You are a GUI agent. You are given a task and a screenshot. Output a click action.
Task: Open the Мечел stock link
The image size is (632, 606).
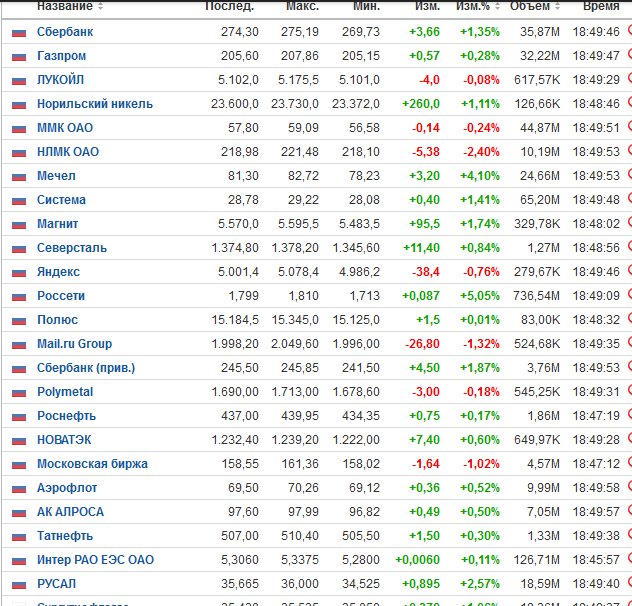[56, 176]
